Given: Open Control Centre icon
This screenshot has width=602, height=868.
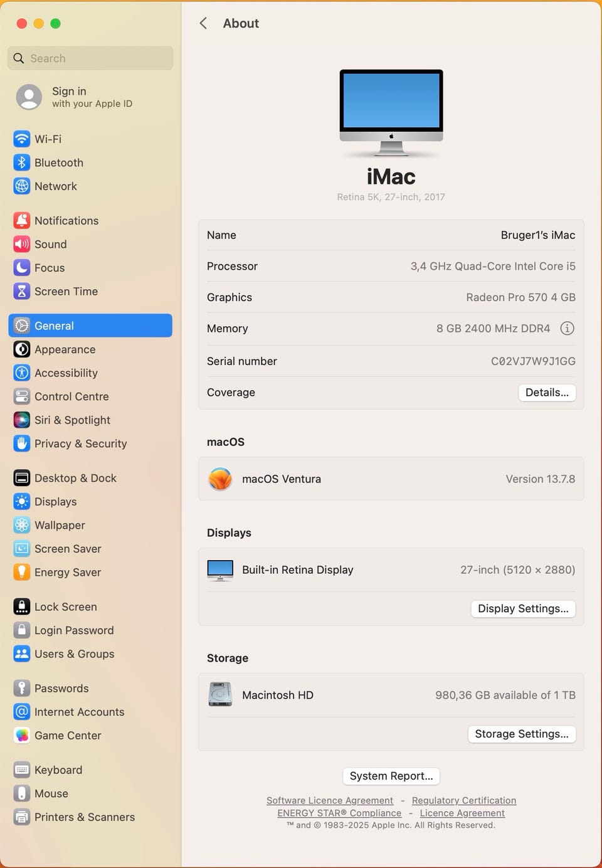Looking at the screenshot, I should point(22,396).
